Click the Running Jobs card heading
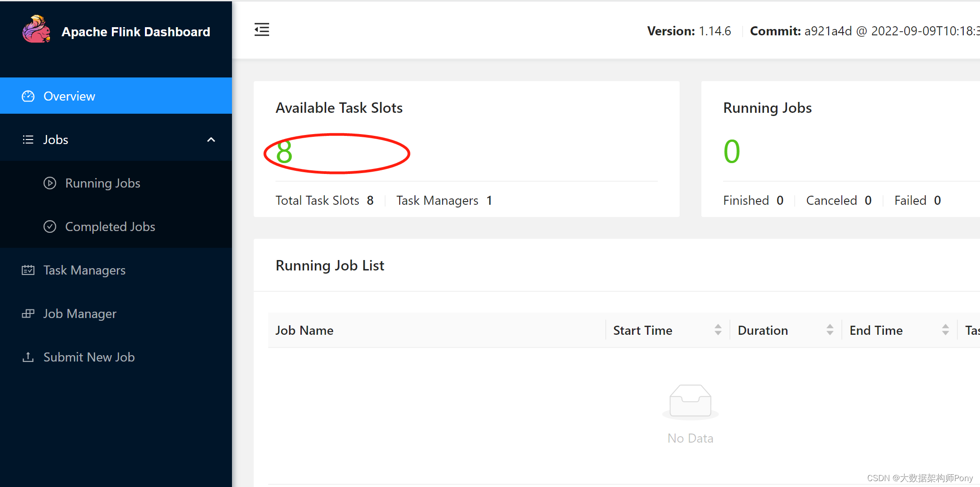 (768, 108)
